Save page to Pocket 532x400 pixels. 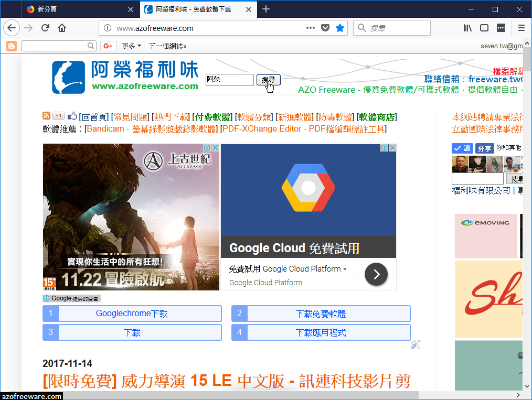pos(325,28)
